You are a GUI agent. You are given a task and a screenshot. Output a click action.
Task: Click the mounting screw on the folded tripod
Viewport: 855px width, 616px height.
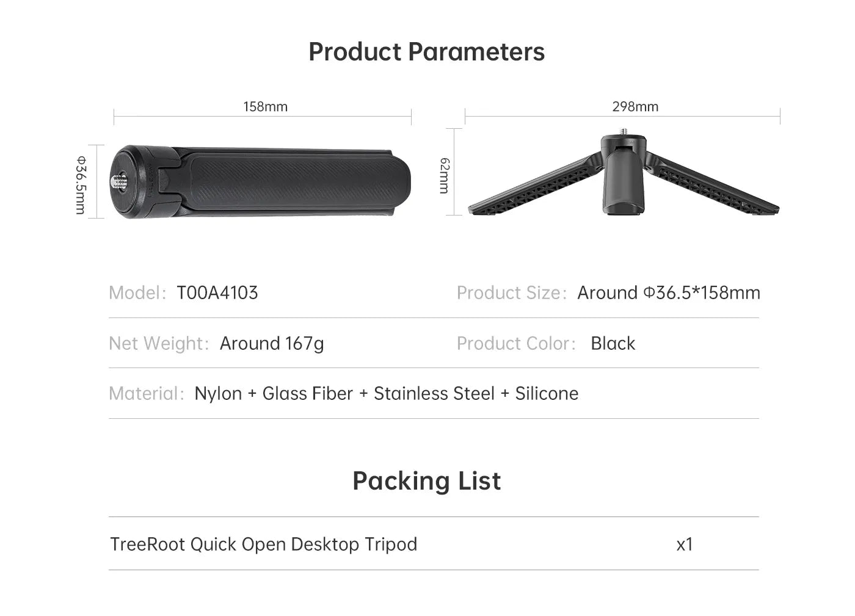pyautogui.click(x=118, y=181)
